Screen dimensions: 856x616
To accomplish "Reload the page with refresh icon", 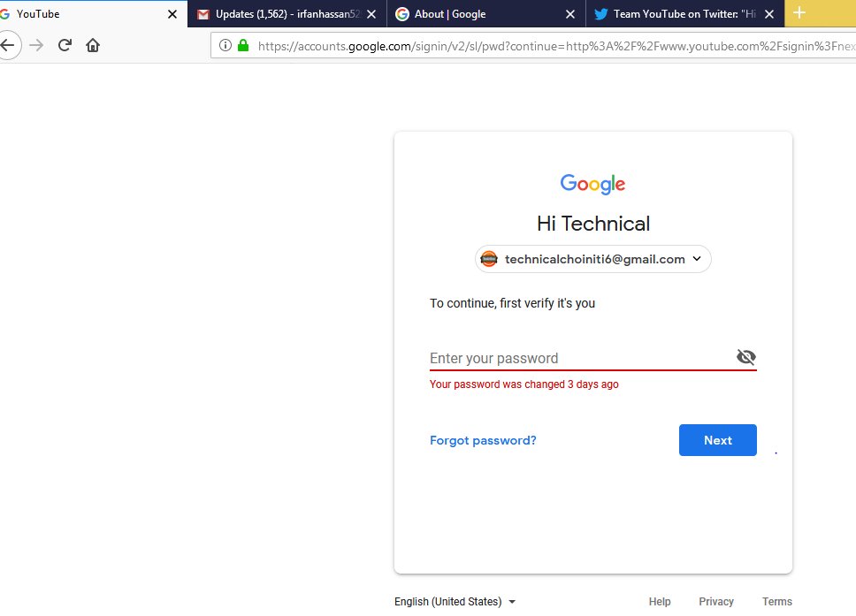I will [x=65, y=45].
